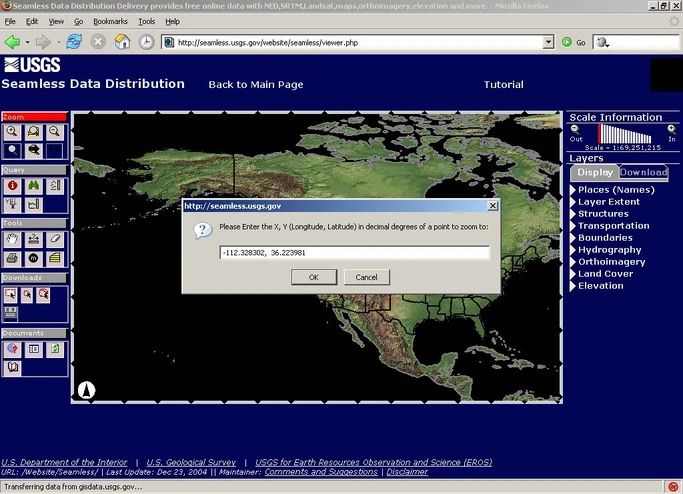The width and height of the screenshot is (683, 494).
Task: Click the Print map icon
Action: coord(12,258)
